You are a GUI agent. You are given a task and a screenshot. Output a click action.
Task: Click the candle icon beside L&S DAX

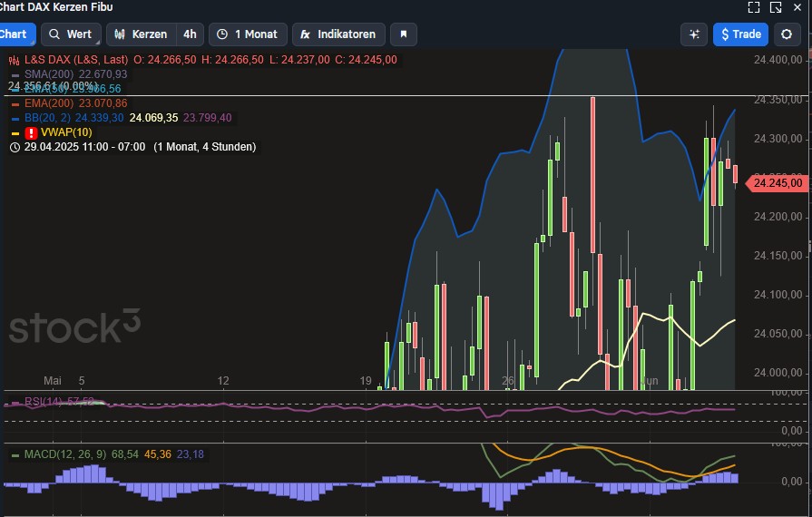[x=15, y=60]
